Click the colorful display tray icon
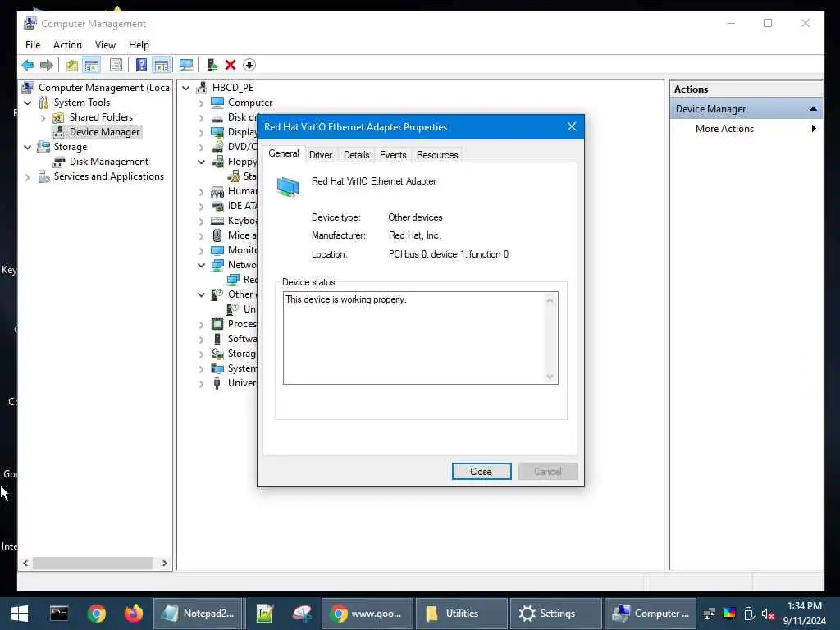This screenshot has width=840, height=630. 729,614
